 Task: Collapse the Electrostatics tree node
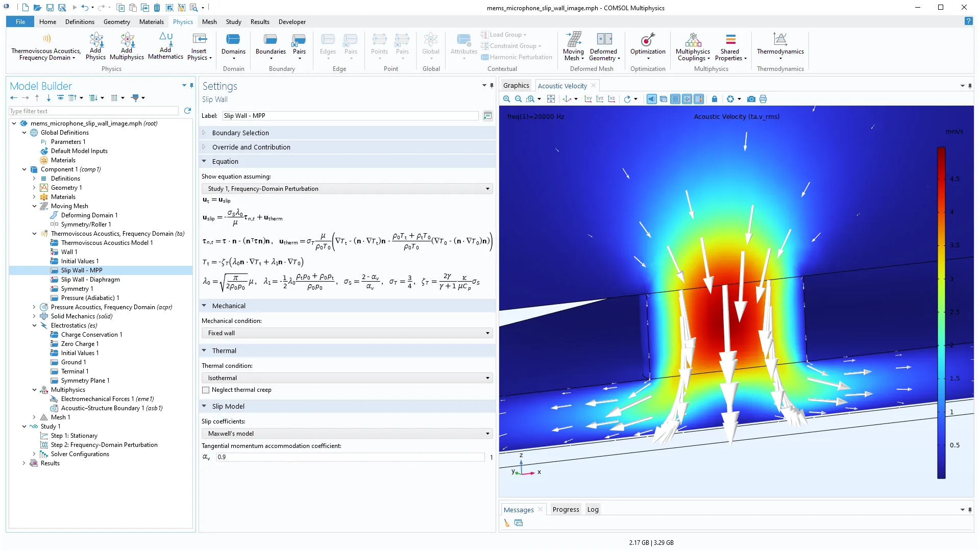click(34, 325)
